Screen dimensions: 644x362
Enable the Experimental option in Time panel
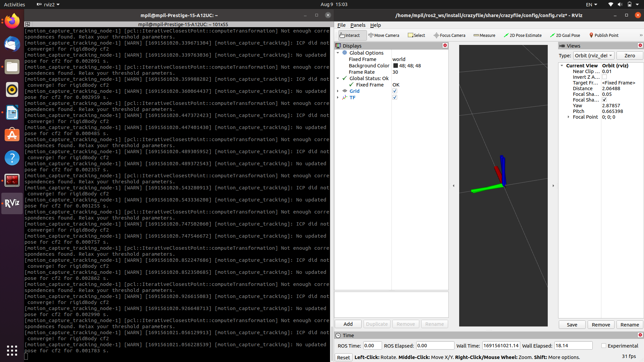604,346
